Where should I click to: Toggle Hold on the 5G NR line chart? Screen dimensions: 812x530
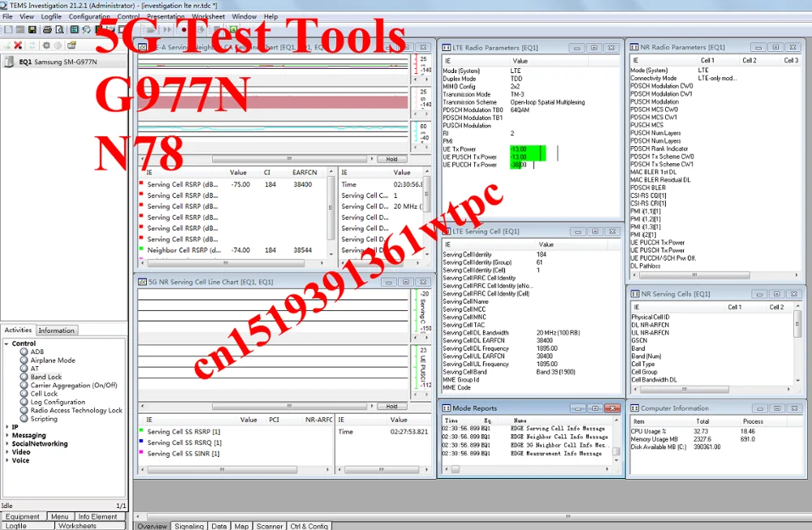point(392,407)
